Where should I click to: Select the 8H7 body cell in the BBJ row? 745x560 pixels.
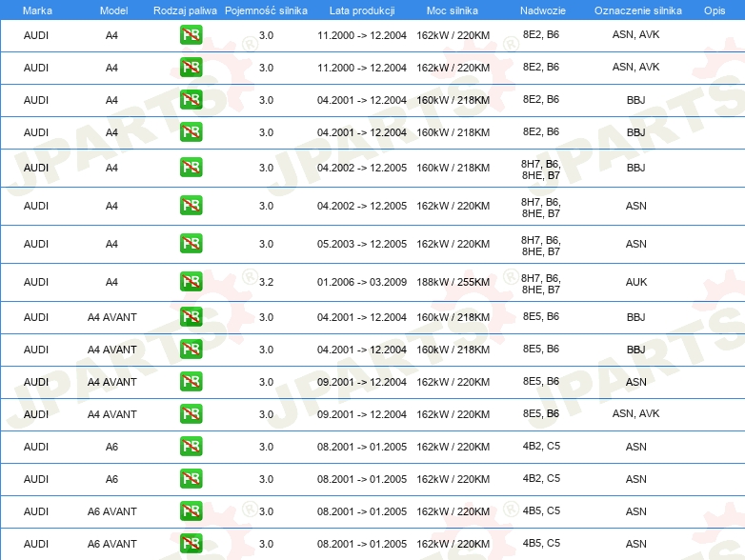point(541,170)
